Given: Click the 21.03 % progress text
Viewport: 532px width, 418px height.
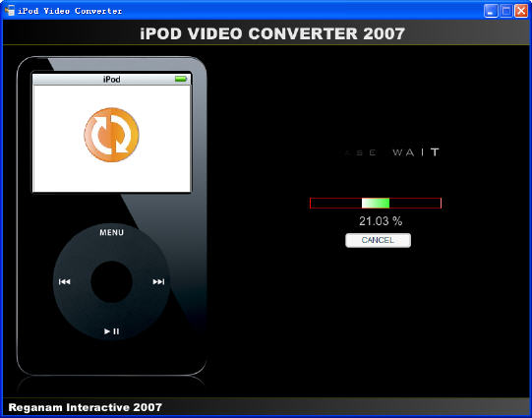Looking at the screenshot, I should [381, 221].
